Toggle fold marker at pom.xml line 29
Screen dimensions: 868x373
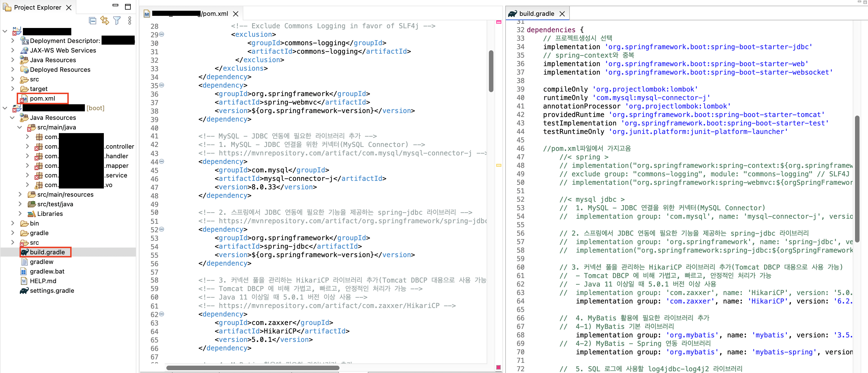click(x=162, y=34)
